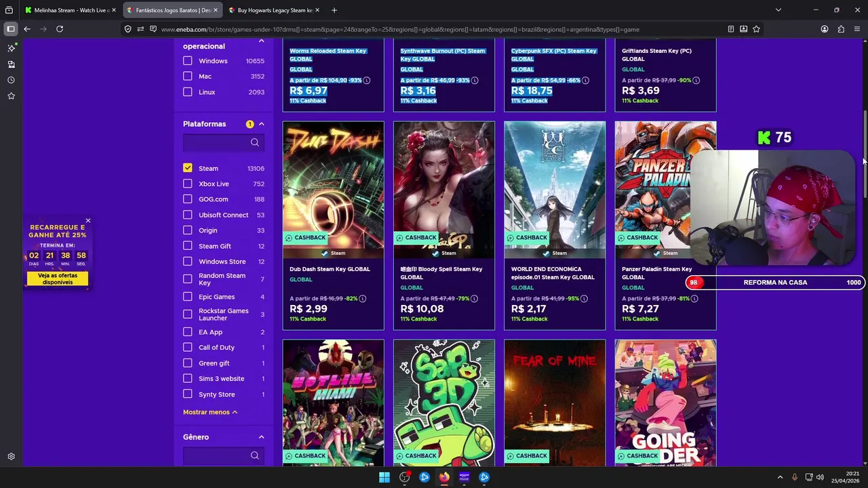Open sidebar settings gear icon
Image resolution: width=868 pixels, height=488 pixels.
click(x=11, y=457)
